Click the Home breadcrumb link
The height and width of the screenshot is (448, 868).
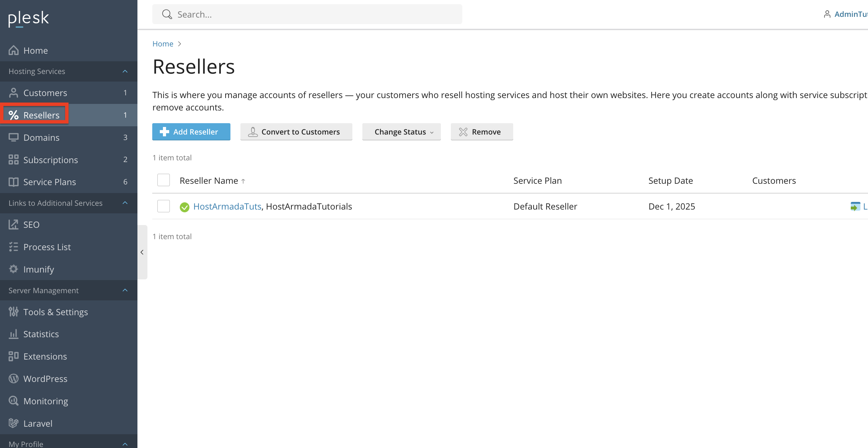point(163,44)
